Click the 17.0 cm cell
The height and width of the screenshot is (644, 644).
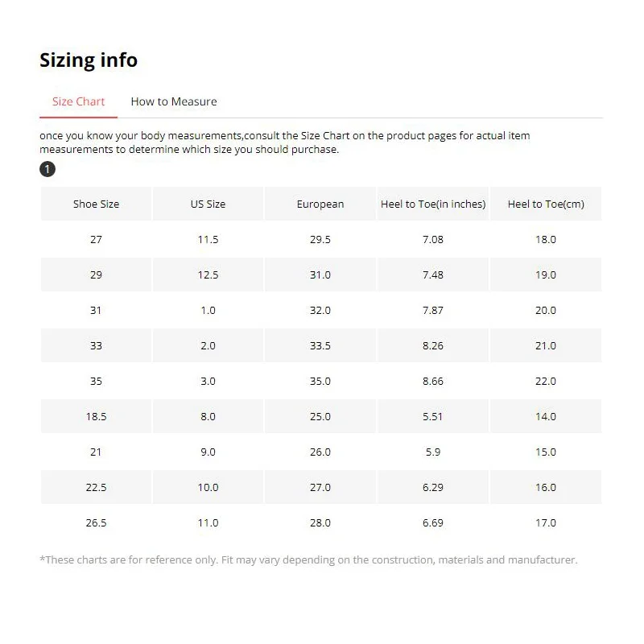point(546,522)
